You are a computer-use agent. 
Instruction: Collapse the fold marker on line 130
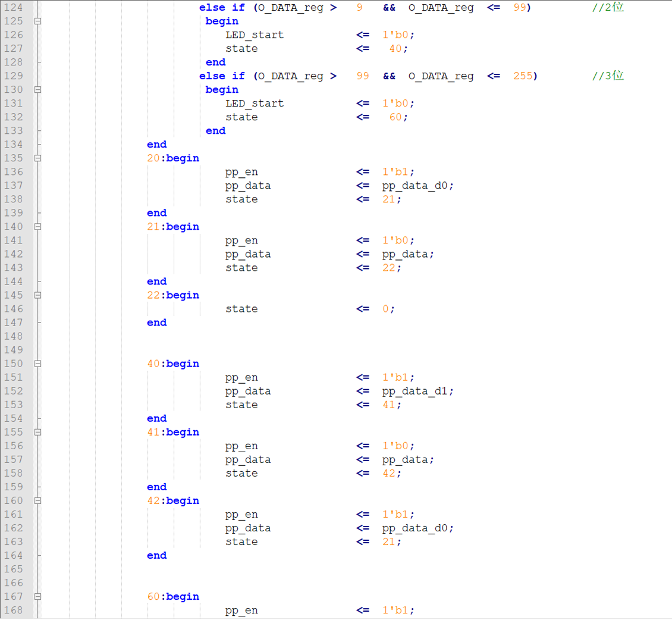click(38, 90)
